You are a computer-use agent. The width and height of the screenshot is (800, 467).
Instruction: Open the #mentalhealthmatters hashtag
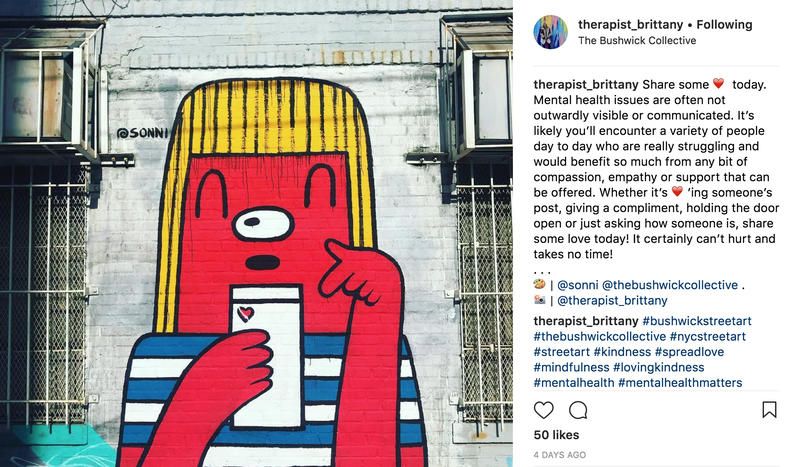click(x=680, y=382)
